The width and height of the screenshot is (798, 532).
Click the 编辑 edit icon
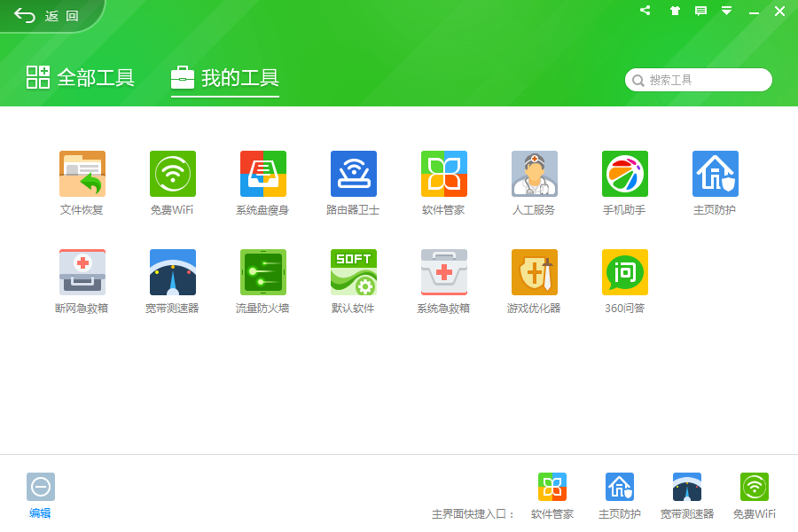pyautogui.click(x=40, y=487)
